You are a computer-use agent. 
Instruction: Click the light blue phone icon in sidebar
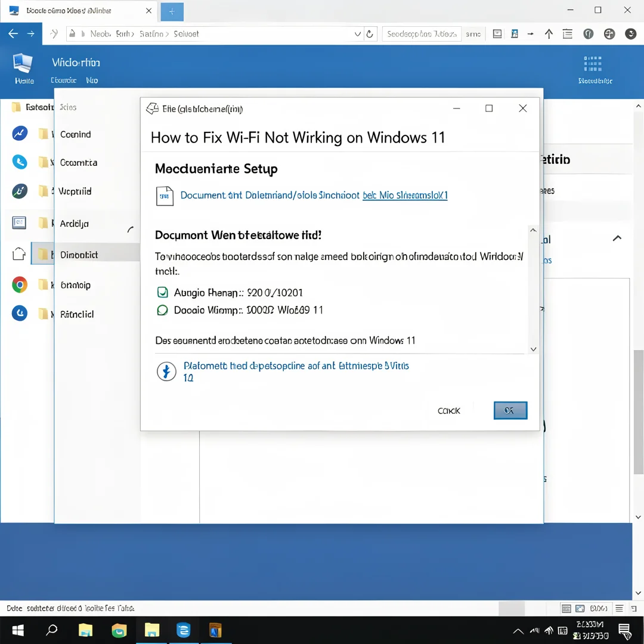(19, 162)
